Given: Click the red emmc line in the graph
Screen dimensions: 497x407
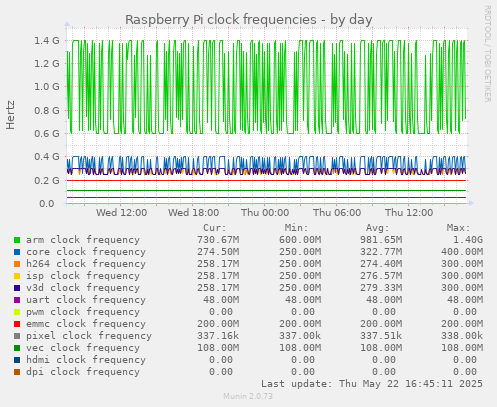Looking at the screenshot, I should point(267,181).
